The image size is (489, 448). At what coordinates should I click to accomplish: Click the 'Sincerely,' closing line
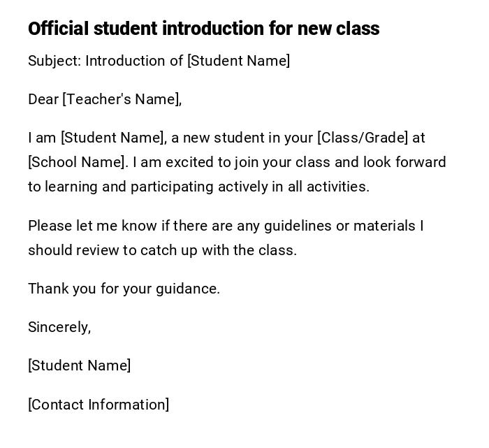(59, 327)
